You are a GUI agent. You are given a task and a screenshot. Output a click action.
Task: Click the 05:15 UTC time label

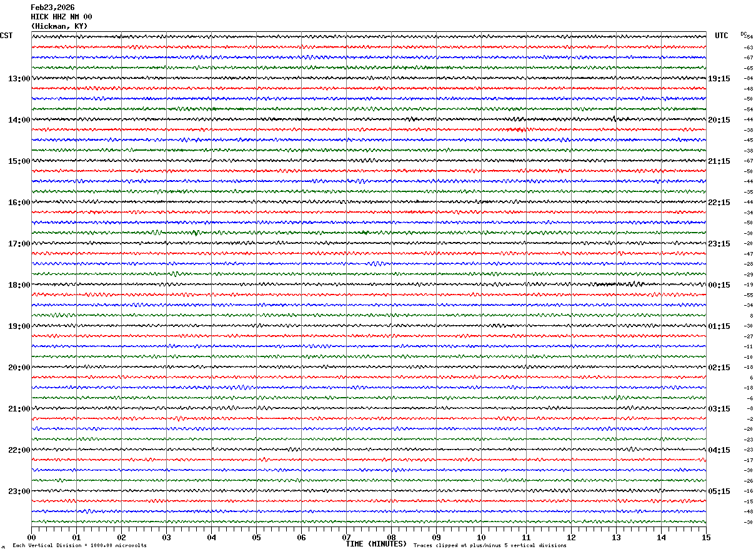tap(719, 491)
